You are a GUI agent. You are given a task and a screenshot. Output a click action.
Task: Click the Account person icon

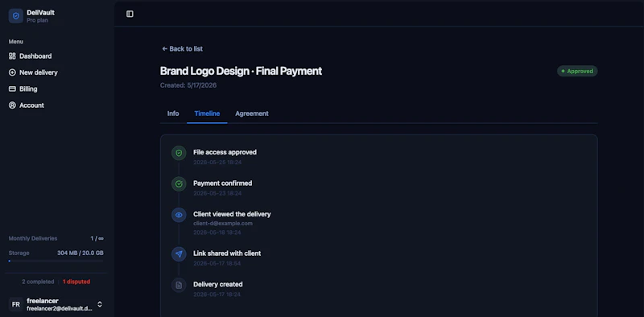point(12,105)
